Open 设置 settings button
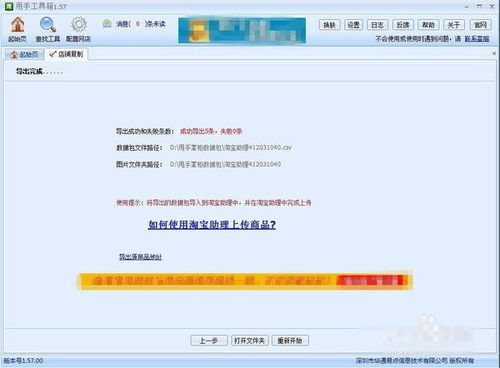This screenshot has height=368, width=500. (x=353, y=25)
